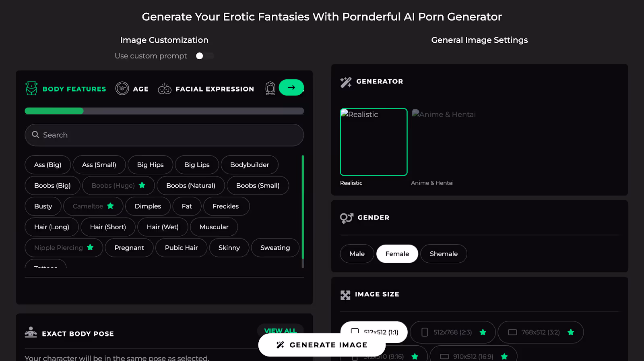
Task: Select the Hair (Wet) tag
Action: [163, 227]
